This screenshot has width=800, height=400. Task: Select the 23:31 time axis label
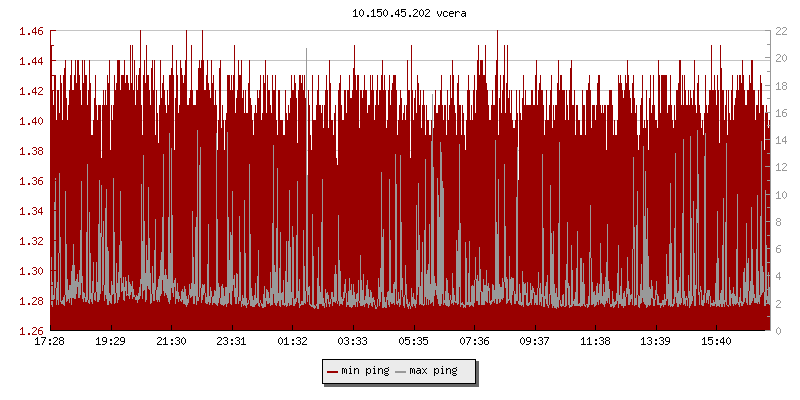(x=232, y=342)
